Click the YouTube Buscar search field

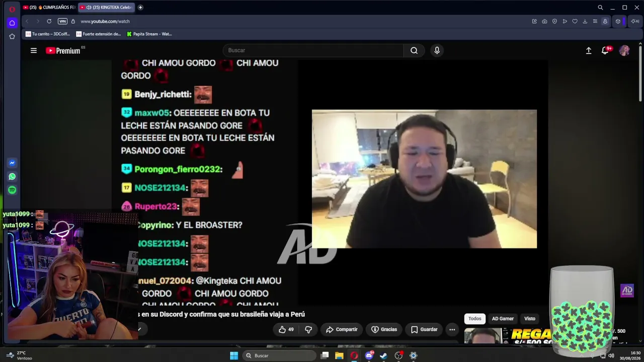click(313, 50)
